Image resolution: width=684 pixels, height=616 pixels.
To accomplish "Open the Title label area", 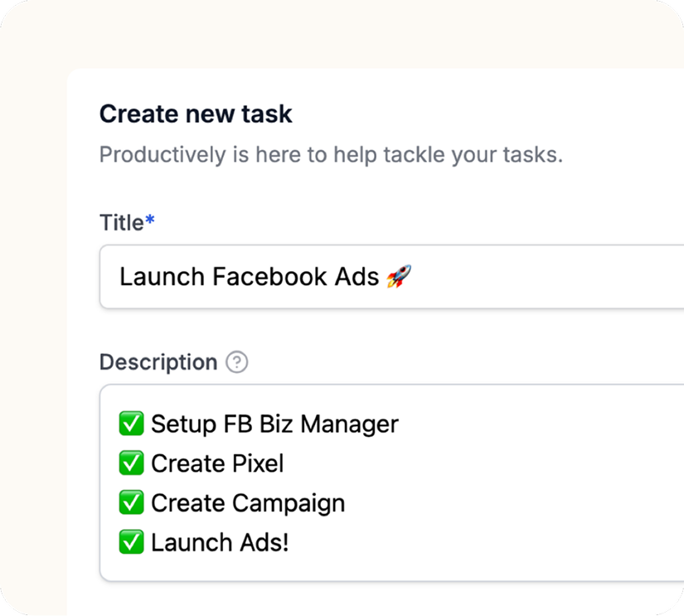I will (120, 222).
